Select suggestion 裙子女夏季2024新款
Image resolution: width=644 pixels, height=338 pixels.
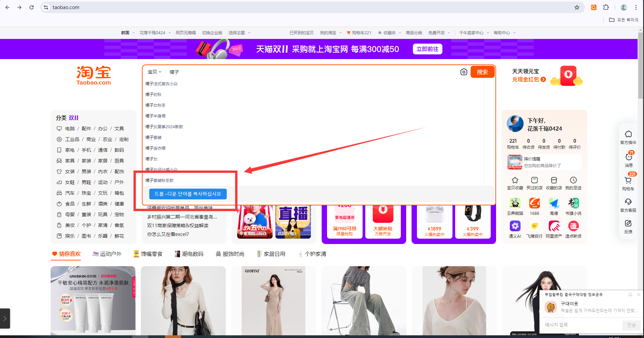pyautogui.click(x=164, y=127)
